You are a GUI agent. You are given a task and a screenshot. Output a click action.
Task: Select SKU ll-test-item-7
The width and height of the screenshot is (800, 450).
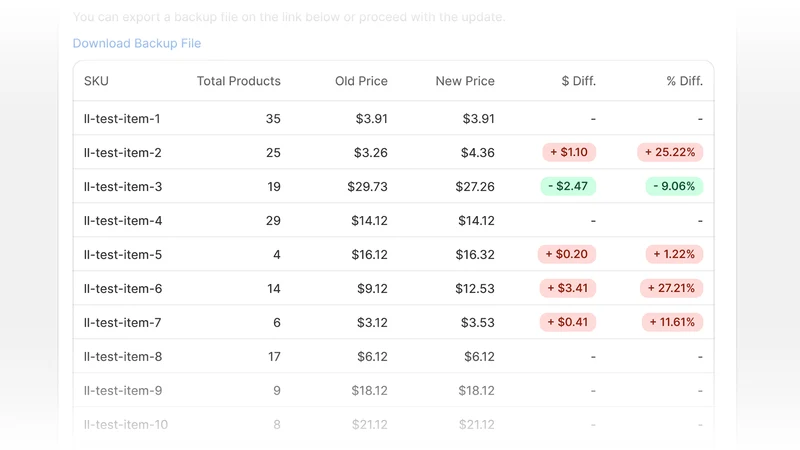click(x=122, y=322)
